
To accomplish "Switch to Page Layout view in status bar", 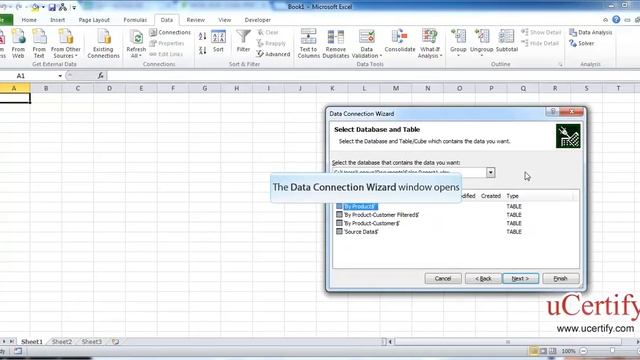I will click(543, 351).
